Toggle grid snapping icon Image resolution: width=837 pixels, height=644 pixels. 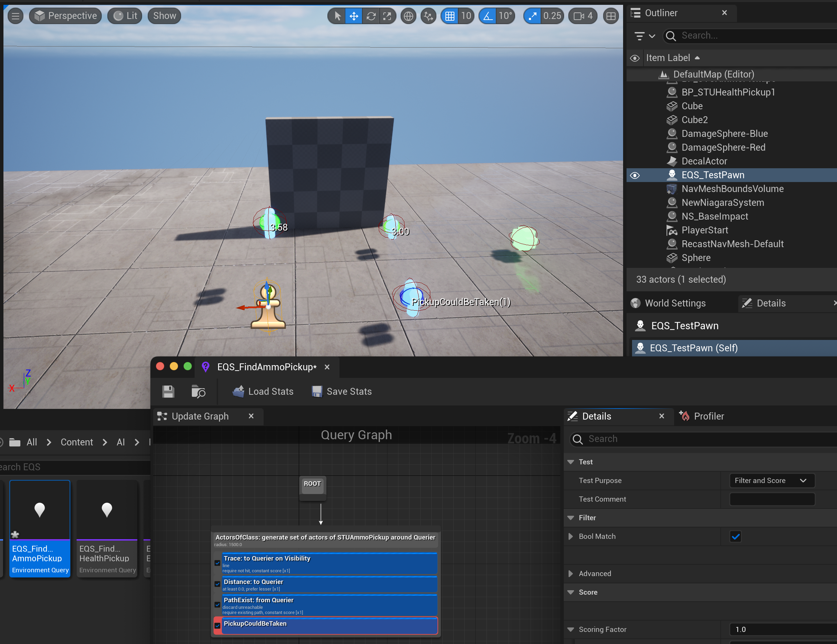(450, 16)
